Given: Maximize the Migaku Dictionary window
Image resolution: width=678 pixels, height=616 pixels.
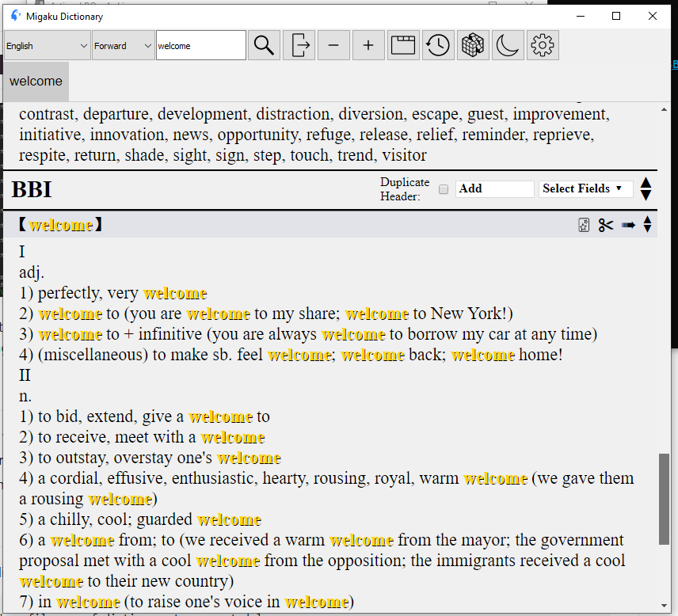Looking at the screenshot, I should 616,16.
